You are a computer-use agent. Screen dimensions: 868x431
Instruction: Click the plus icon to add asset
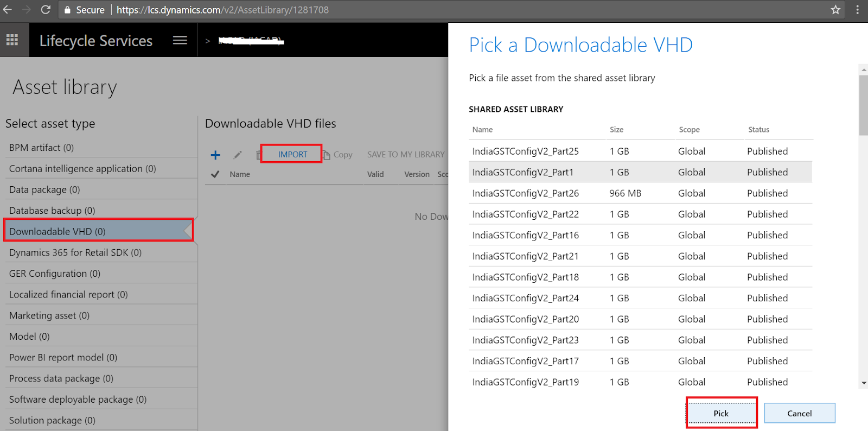point(215,155)
